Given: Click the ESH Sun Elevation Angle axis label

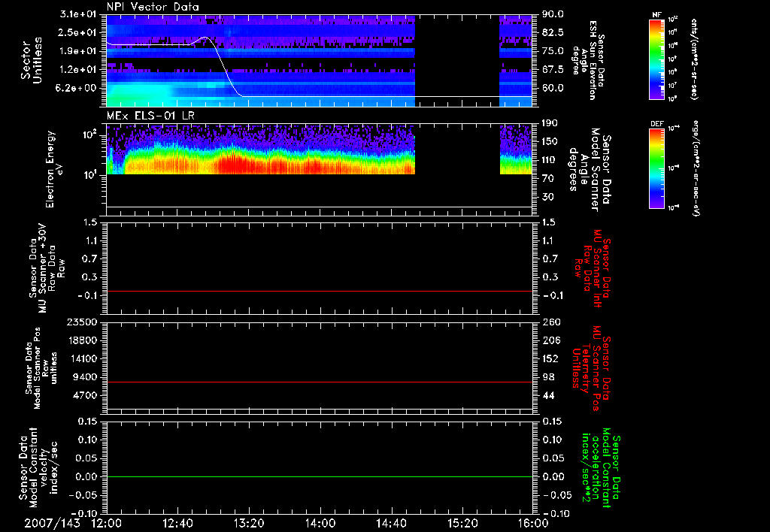Looking at the screenshot, I should point(588,60).
